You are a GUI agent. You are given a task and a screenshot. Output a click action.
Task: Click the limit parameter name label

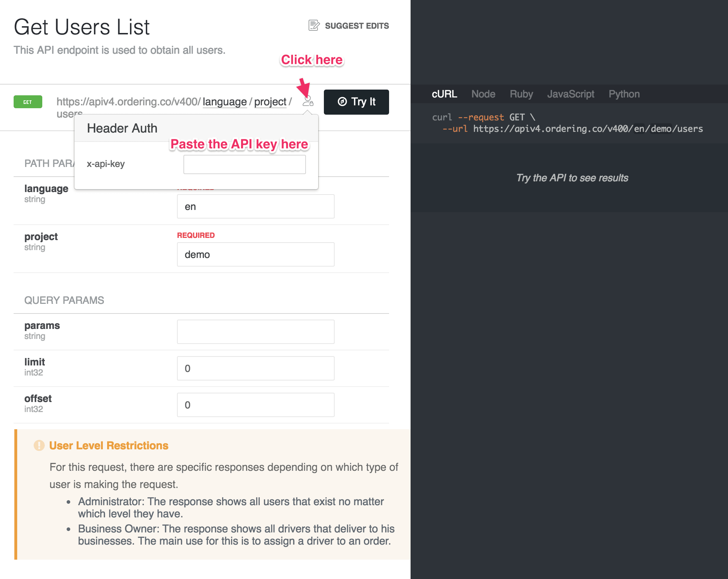35,362
